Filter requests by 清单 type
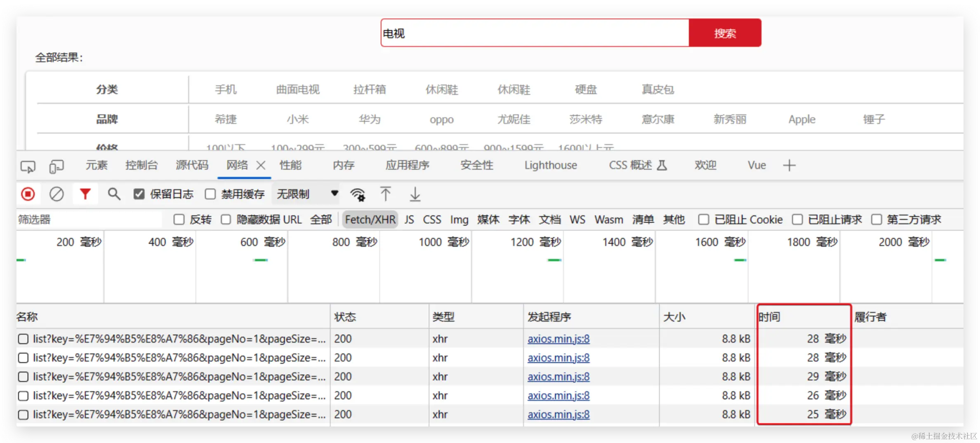 [643, 219]
